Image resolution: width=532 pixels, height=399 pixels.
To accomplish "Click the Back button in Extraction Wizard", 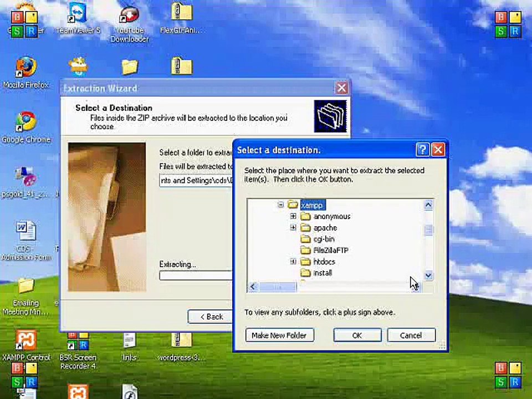I will click(211, 316).
